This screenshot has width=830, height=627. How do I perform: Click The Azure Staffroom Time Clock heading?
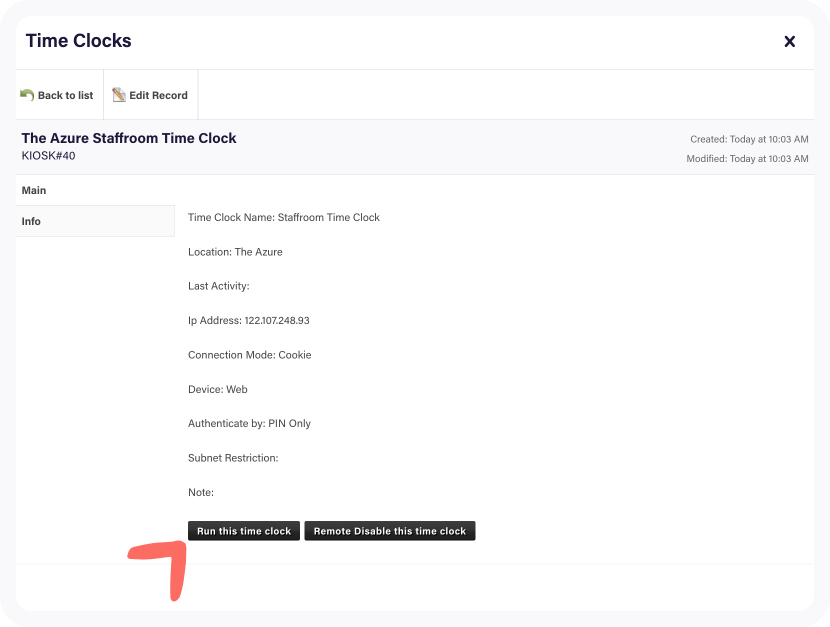click(129, 138)
